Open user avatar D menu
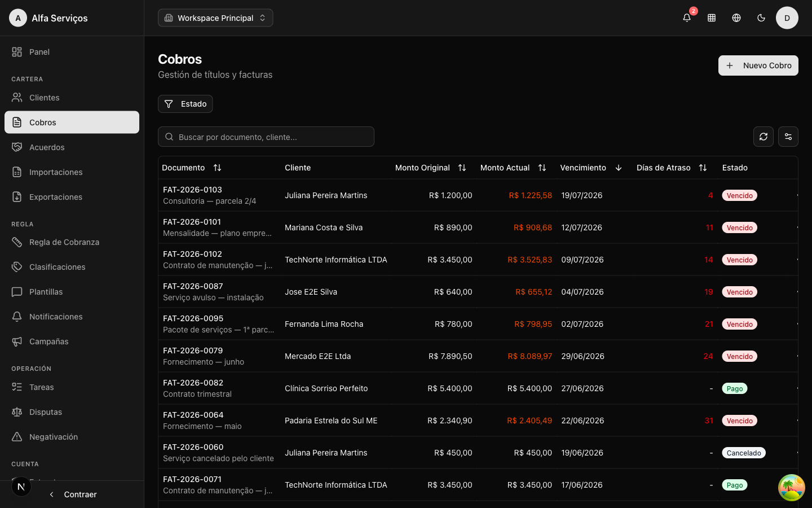Viewport: 812px width, 508px height. [x=787, y=17]
